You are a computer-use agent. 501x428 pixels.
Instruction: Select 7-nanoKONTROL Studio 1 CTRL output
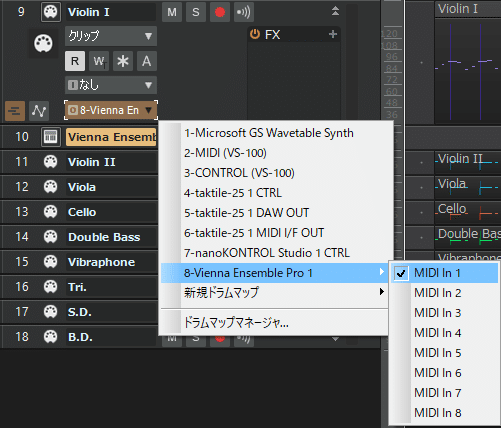(x=274, y=253)
